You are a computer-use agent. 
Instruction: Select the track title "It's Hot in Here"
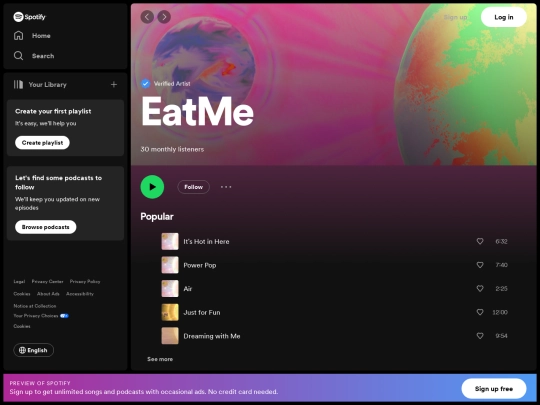click(x=206, y=241)
